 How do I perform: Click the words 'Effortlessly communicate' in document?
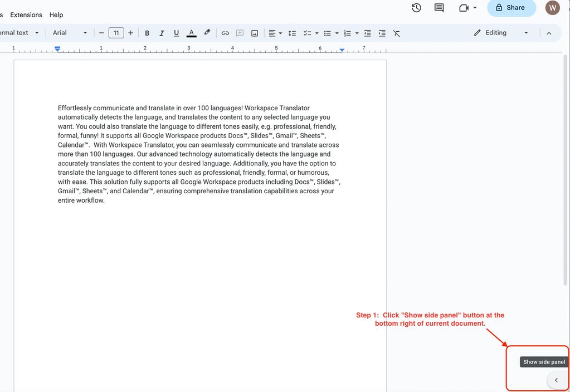(x=96, y=108)
